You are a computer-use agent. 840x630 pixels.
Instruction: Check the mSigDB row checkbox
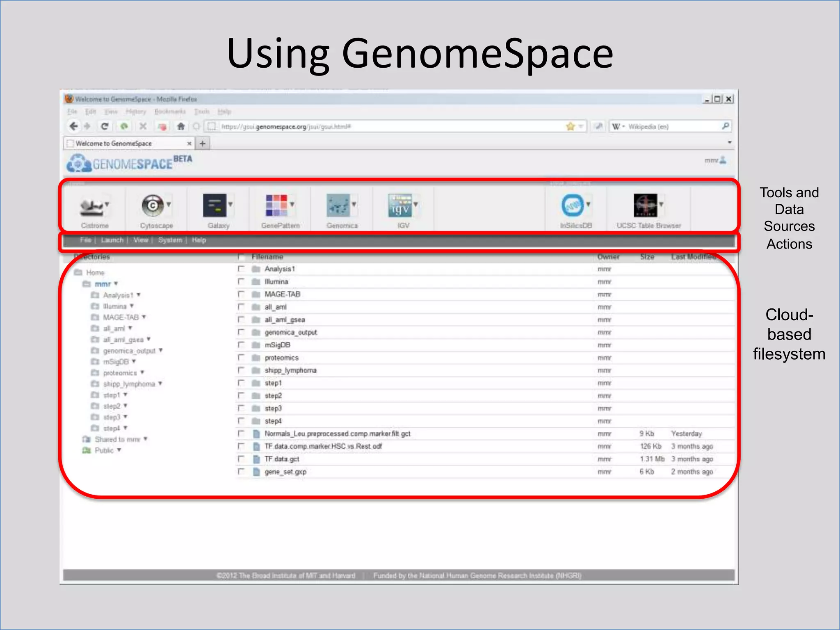[x=241, y=345]
